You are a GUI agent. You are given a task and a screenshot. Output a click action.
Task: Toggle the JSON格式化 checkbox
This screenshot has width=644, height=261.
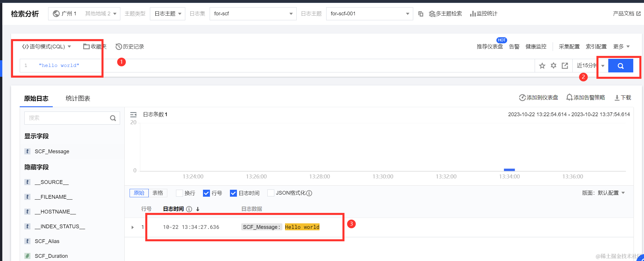(x=271, y=193)
